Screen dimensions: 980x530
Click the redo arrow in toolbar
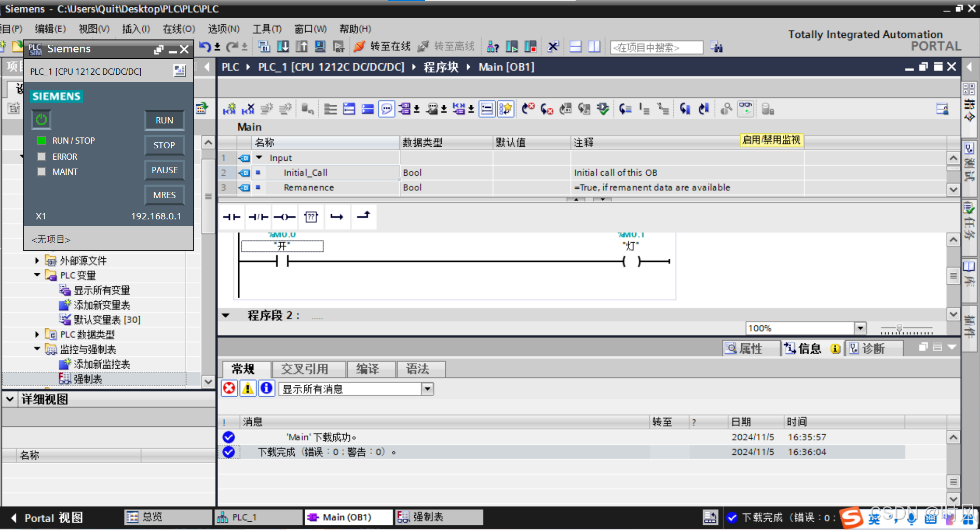point(233,47)
